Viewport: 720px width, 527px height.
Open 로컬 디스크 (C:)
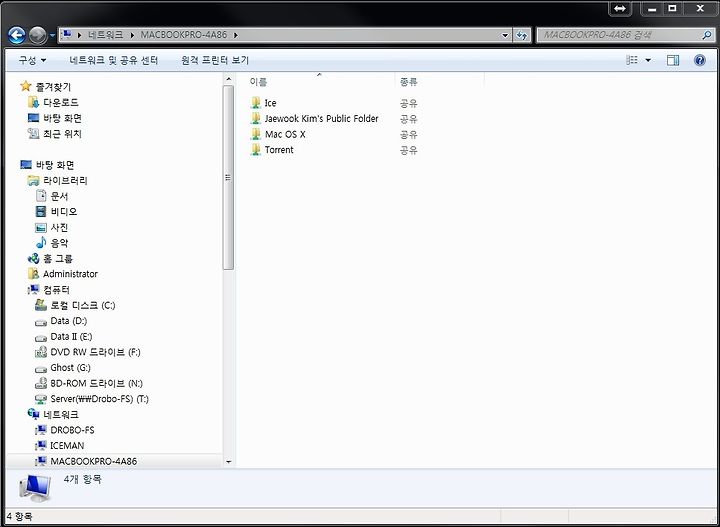(83, 305)
